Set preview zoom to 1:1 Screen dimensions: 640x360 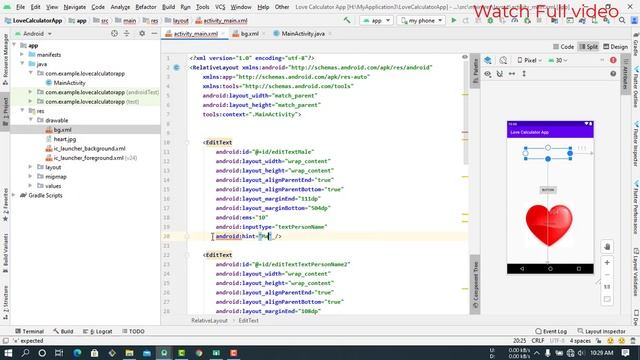coord(607,287)
